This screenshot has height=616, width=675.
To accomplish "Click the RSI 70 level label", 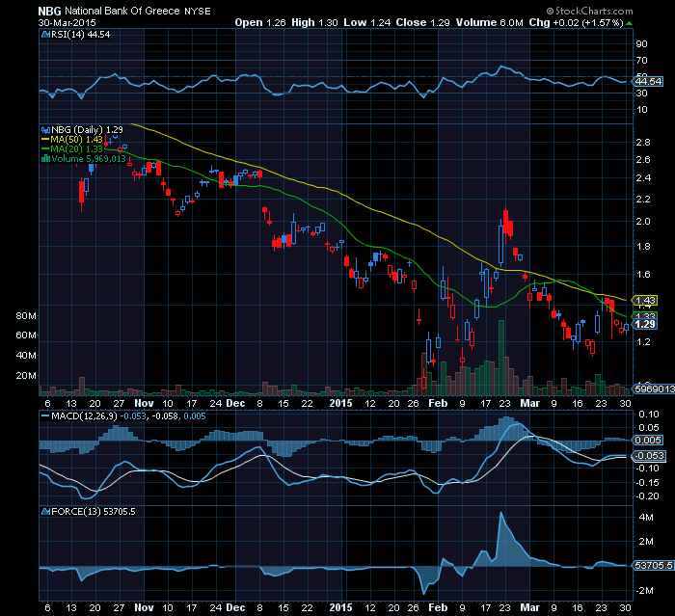I will [x=642, y=61].
